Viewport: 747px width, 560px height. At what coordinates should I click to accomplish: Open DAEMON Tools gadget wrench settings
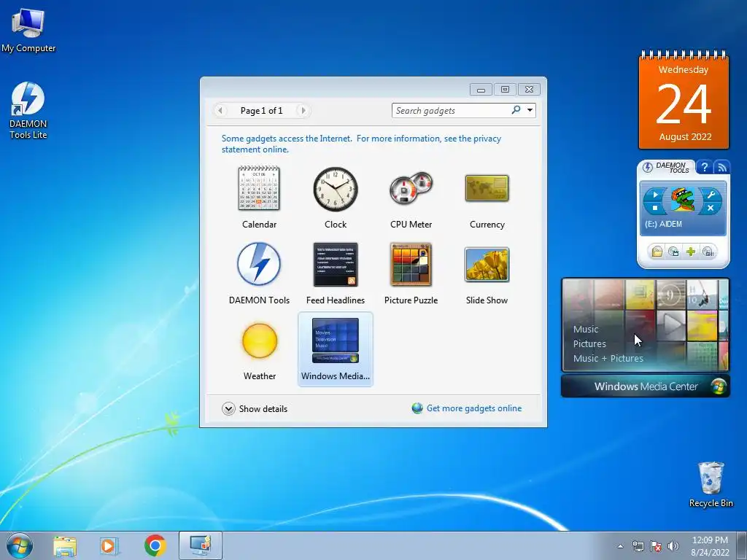[x=711, y=194]
